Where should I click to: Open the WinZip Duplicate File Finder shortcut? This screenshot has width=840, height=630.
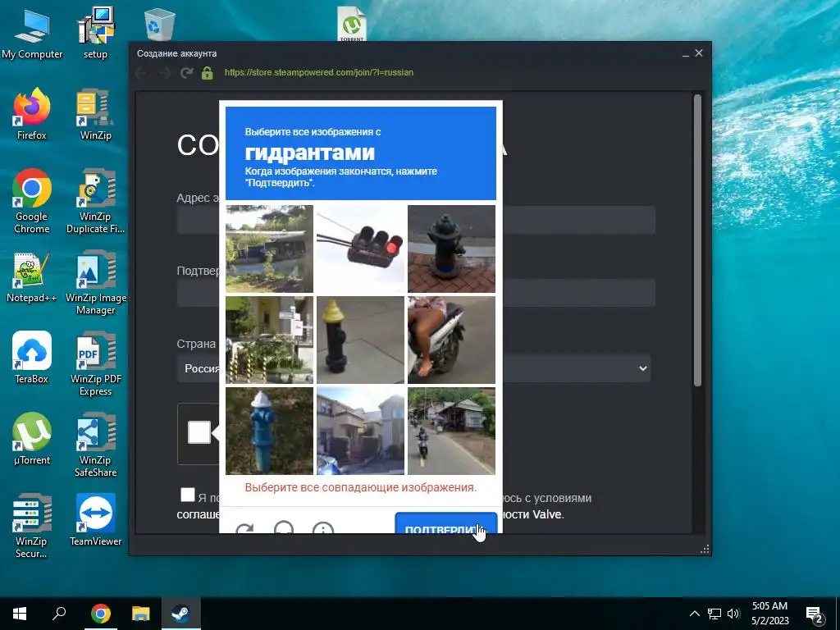(x=95, y=202)
